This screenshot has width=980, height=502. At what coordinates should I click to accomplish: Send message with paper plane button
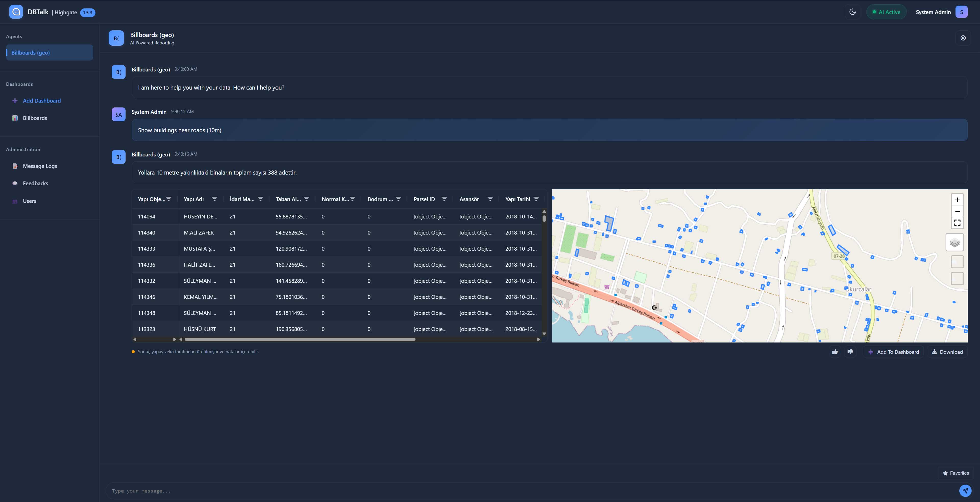tap(965, 491)
